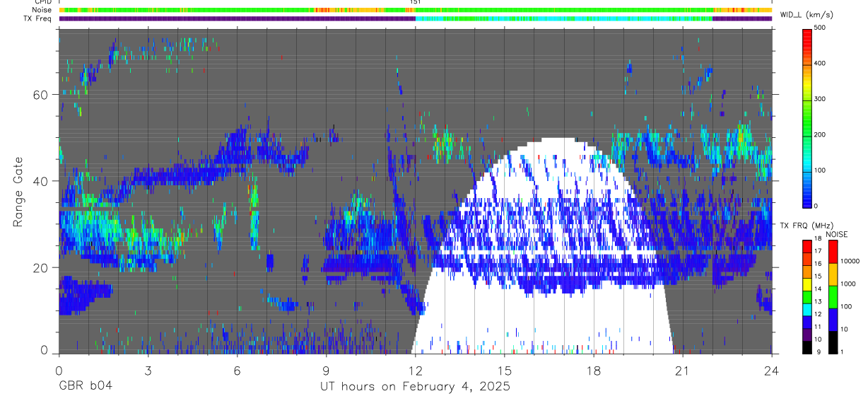Click the cyan swatch of TX FRQ legend
868x401 pixels.
pyautogui.click(x=807, y=309)
